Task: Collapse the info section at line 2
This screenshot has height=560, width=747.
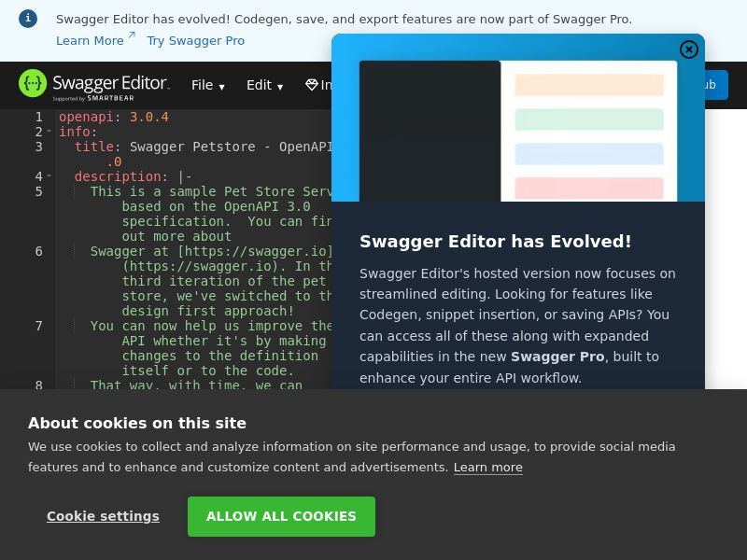Action: 49,131
